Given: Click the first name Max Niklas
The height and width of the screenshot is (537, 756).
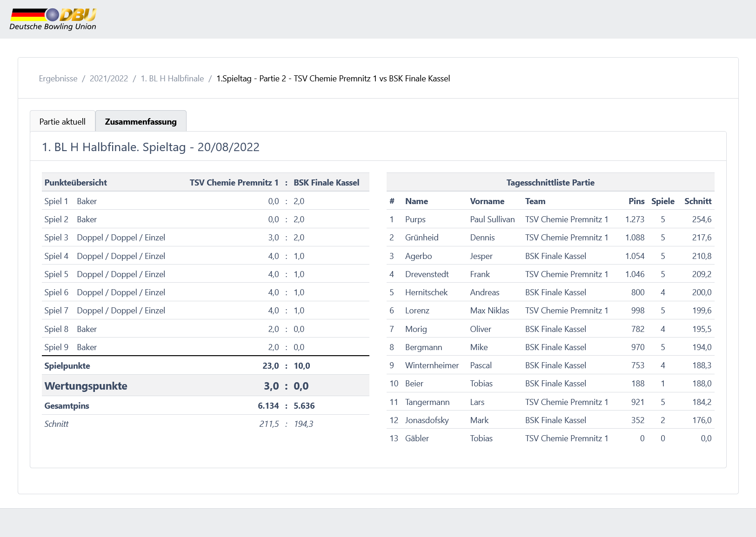Looking at the screenshot, I should (489, 311).
